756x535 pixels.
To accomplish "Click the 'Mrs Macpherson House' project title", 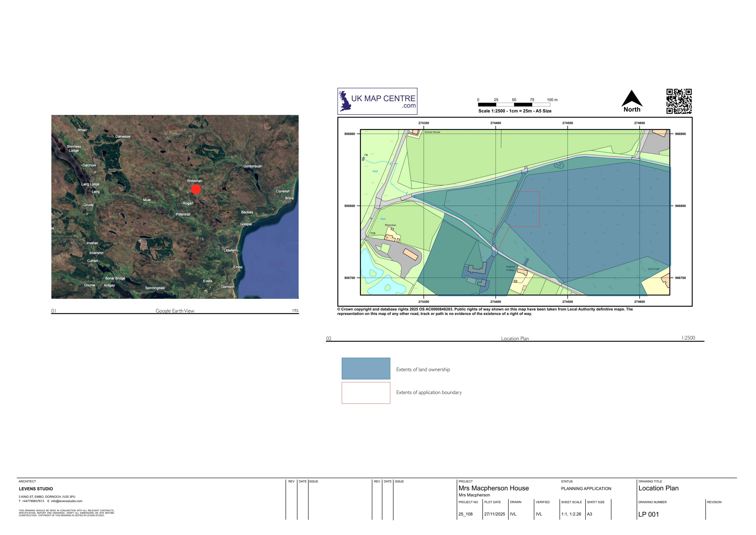I will point(494,488).
